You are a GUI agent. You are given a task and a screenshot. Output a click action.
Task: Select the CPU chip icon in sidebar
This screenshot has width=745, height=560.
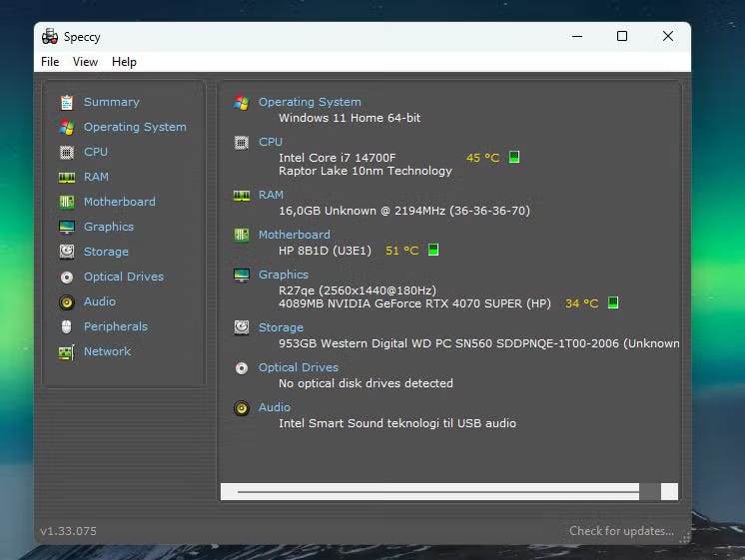[67, 152]
